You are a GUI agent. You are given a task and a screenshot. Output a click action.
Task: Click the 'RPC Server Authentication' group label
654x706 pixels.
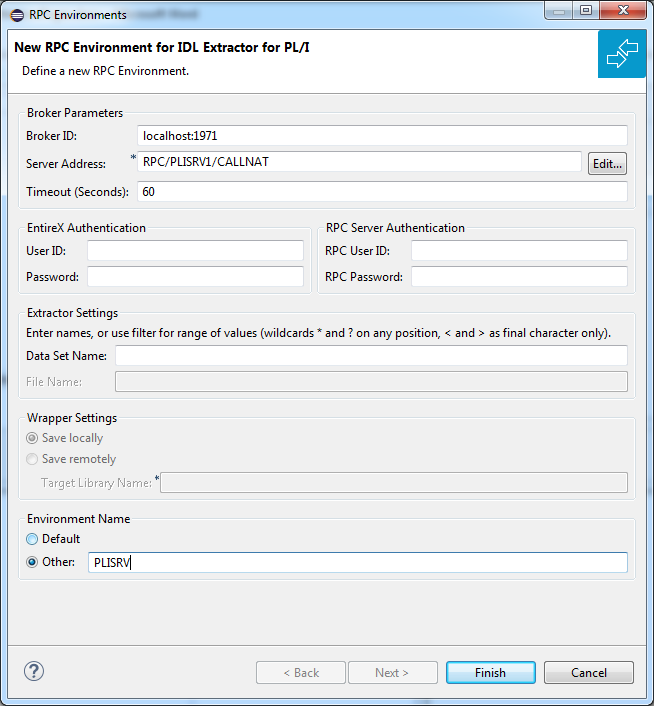[395, 228]
